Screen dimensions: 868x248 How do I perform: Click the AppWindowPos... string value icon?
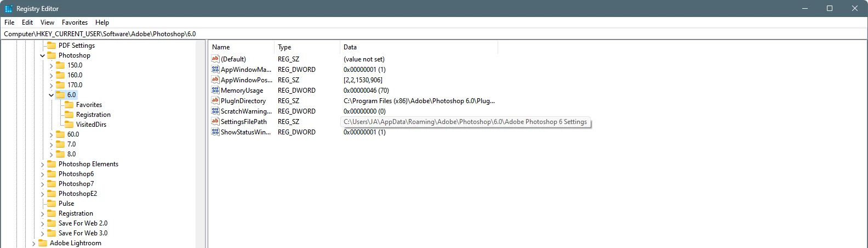click(x=215, y=80)
